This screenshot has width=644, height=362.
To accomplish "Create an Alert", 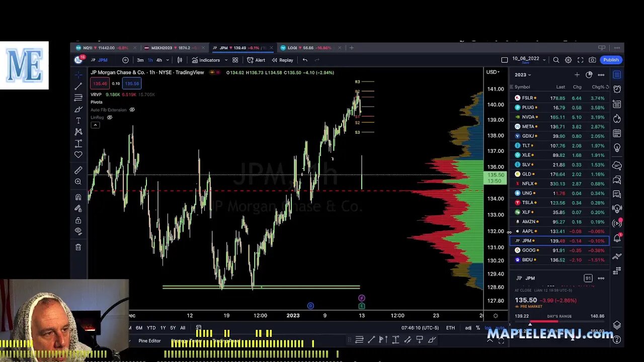I will (256, 60).
